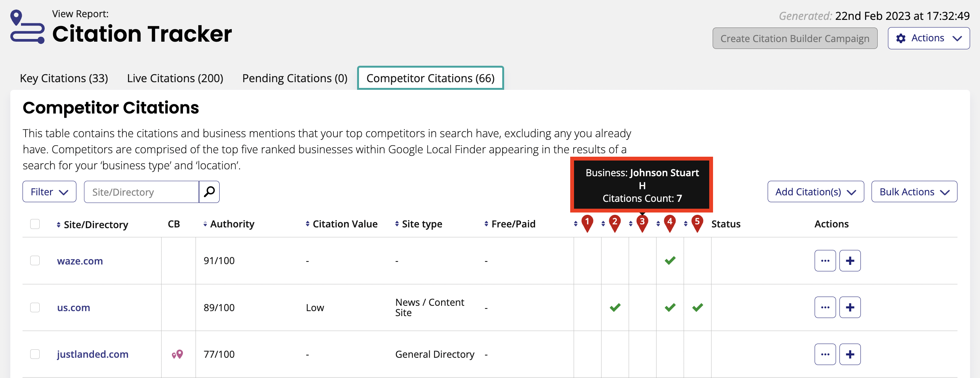
Task: Select competitor pin marker 5
Action: click(697, 222)
